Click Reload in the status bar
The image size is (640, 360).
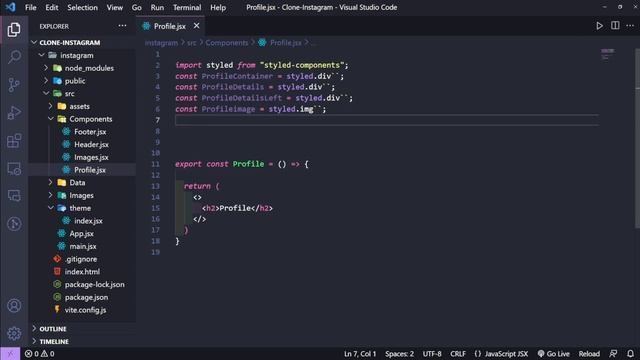click(589, 353)
